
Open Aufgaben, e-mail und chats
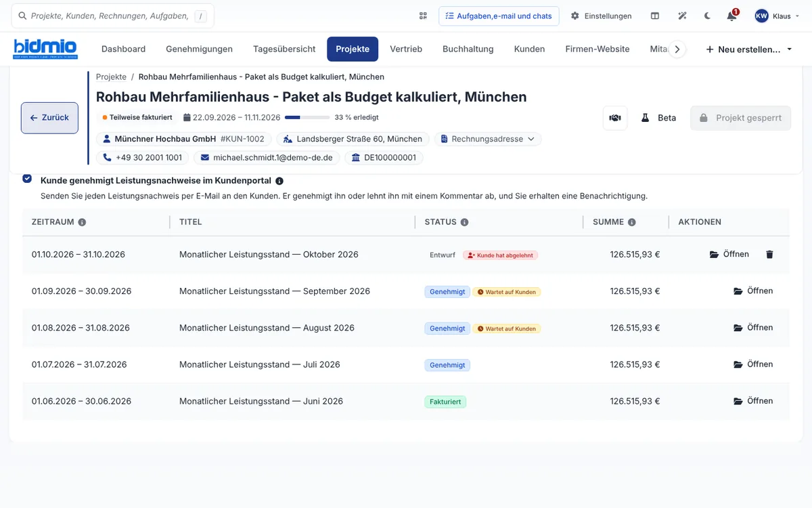click(x=499, y=16)
